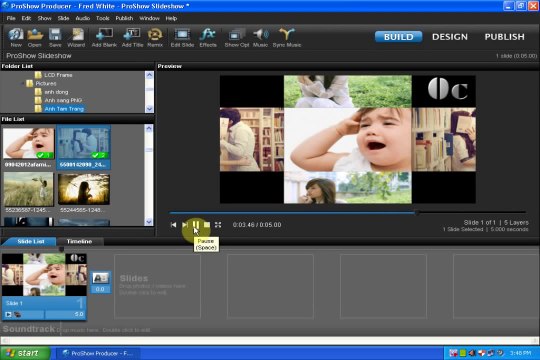This screenshot has width=540, height=360.
Task: Open the Slide menu
Action: point(63,18)
